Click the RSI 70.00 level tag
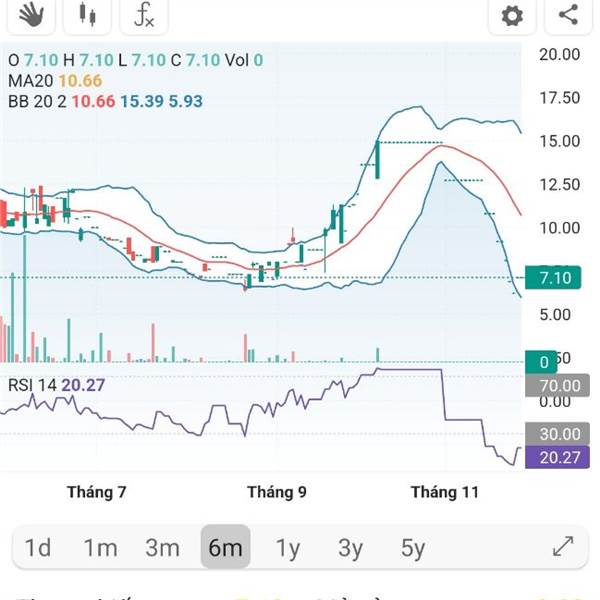Image resolution: width=600 pixels, height=600 pixels. 557,385
